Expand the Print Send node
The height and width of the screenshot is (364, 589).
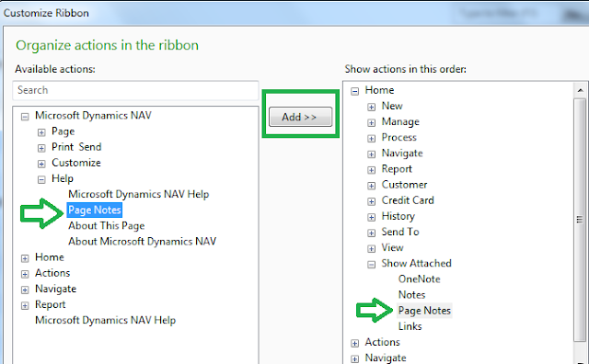click(41, 148)
